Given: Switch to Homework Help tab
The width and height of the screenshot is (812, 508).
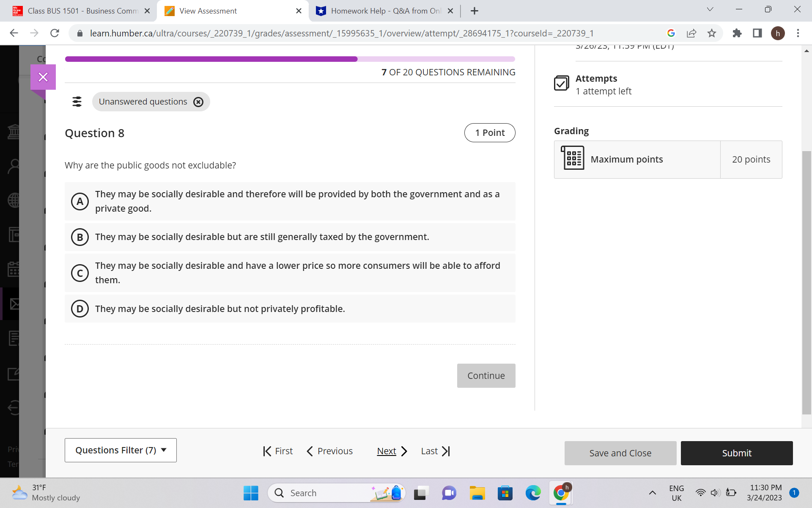Looking at the screenshot, I should [385, 11].
